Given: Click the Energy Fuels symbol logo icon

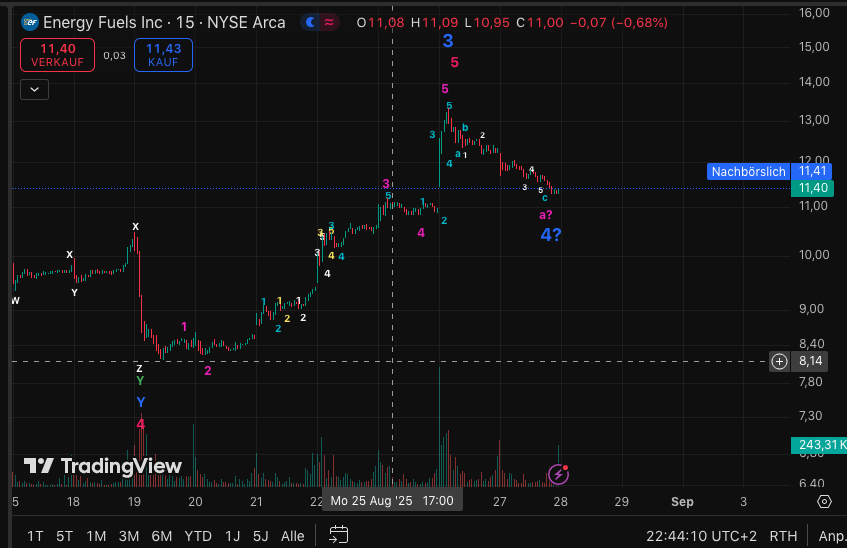Looking at the screenshot, I should pyautogui.click(x=29, y=22).
